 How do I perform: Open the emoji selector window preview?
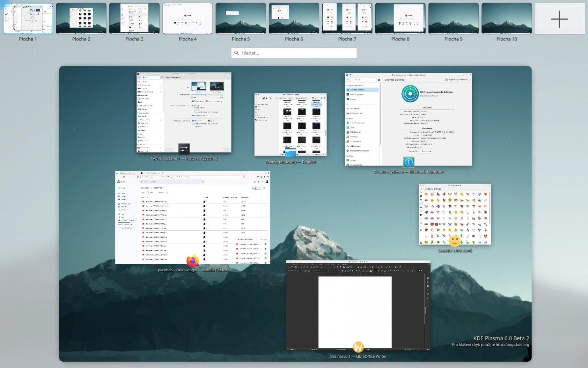pos(455,214)
